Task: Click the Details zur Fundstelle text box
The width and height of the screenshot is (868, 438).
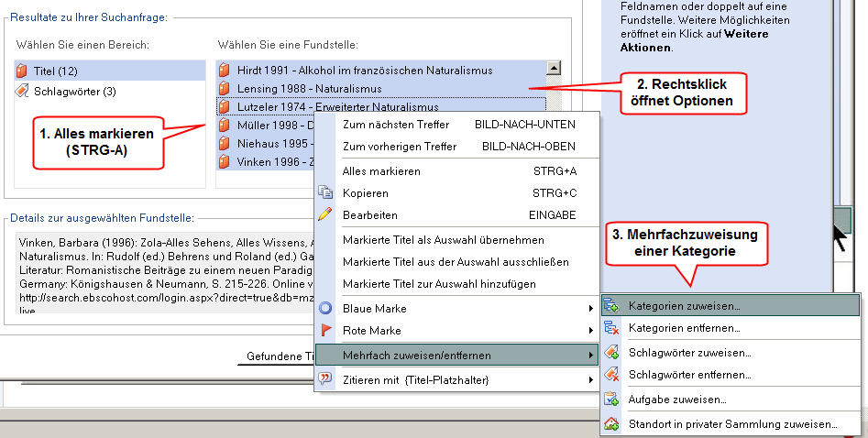Action: coord(166,272)
